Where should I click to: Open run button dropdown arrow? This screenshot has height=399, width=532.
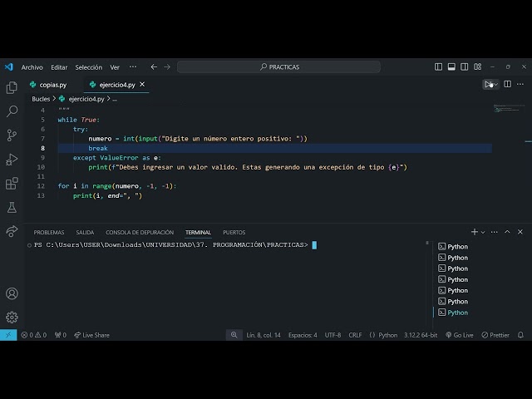[495, 85]
